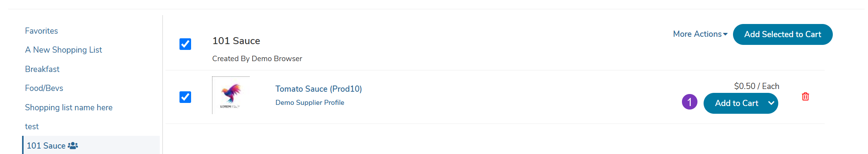Viewport: 868px width, 154px height.
Task: Click the purple quantity badge showing 1
Action: 689,102
